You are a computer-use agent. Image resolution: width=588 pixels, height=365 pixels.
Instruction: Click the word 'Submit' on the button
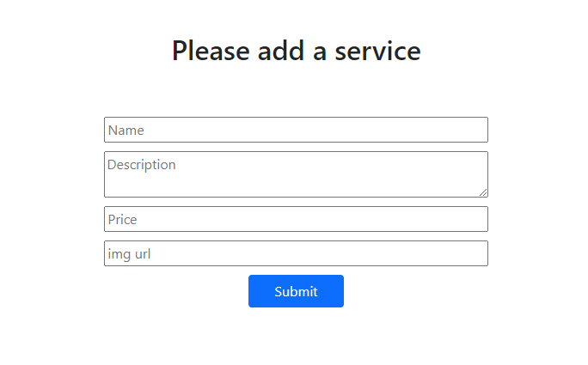[296, 291]
